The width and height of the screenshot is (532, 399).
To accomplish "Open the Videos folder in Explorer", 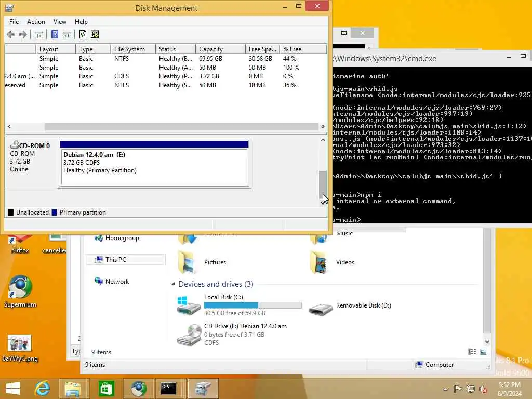I will pyautogui.click(x=332, y=262).
